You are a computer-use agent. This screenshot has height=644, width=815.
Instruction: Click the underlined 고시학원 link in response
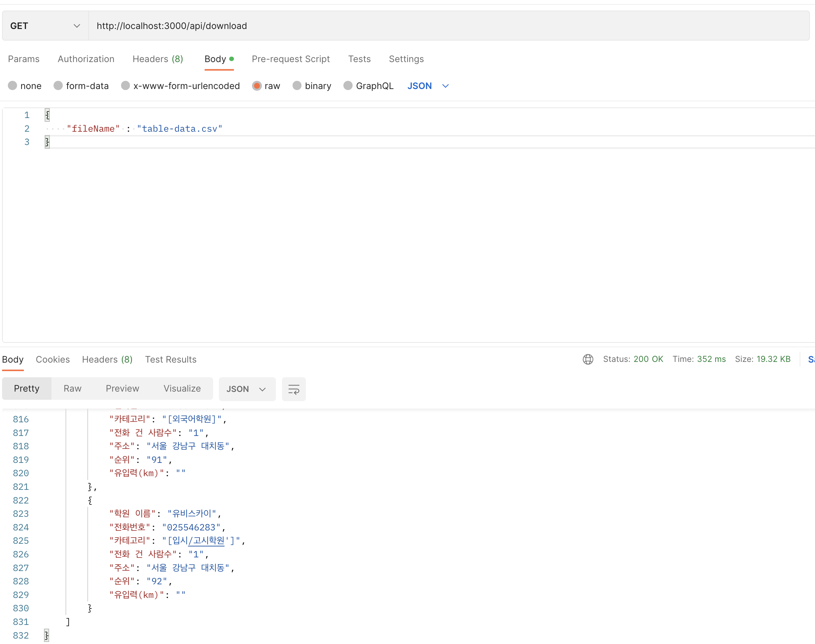coord(206,540)
